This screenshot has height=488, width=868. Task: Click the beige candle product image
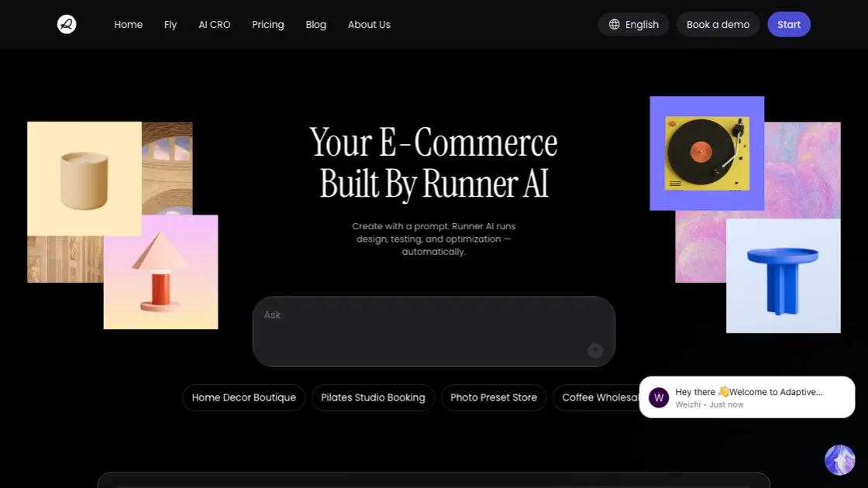[84, 179]
